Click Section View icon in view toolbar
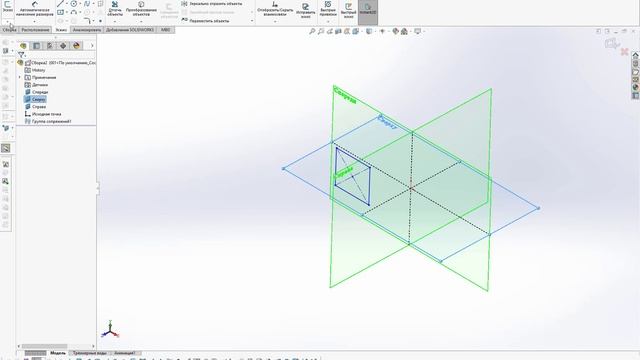This screenshot has width=640, height=360. 338,31
